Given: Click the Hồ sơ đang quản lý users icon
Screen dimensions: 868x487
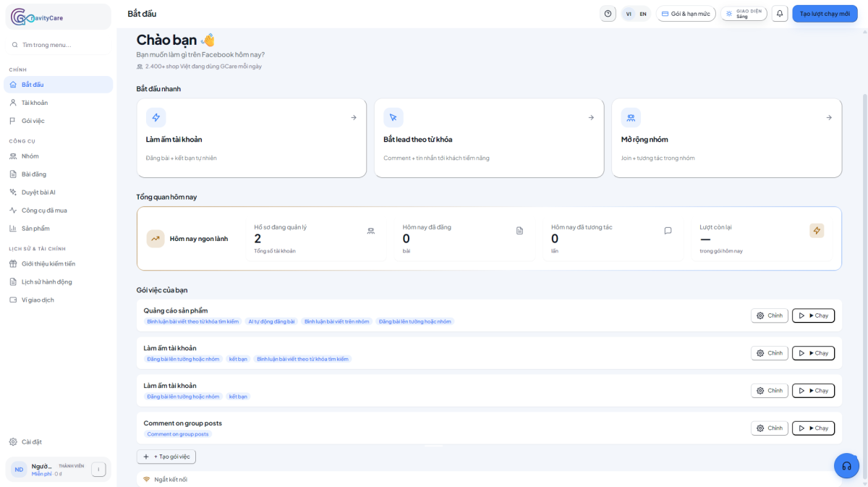Looking at the screenshot, I should (371, 231).
